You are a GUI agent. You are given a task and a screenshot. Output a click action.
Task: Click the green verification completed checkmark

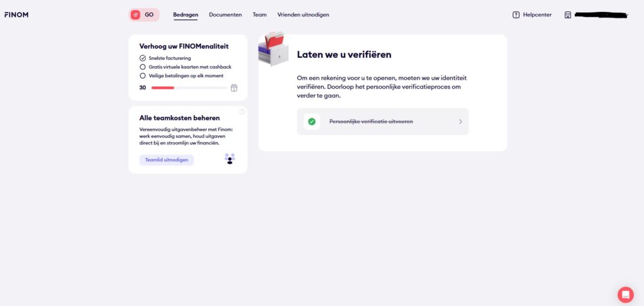click(x=312, y=122)
